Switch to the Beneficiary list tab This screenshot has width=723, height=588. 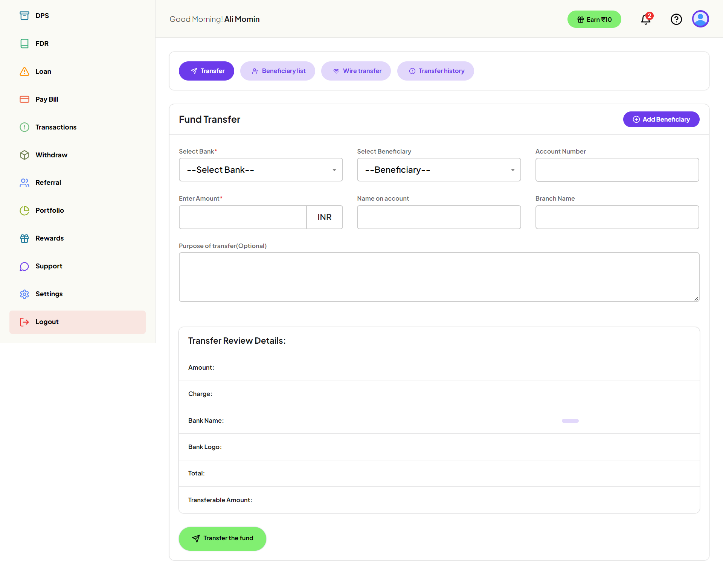click(x=278, y=71)
